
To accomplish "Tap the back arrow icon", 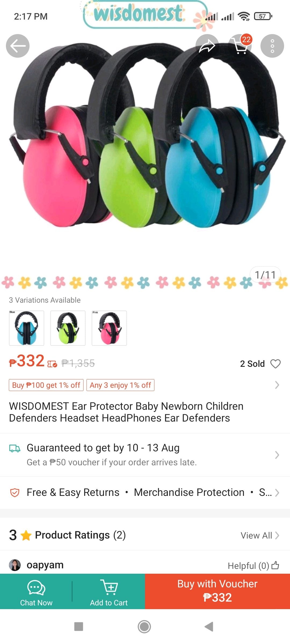I will click(18, 46).
